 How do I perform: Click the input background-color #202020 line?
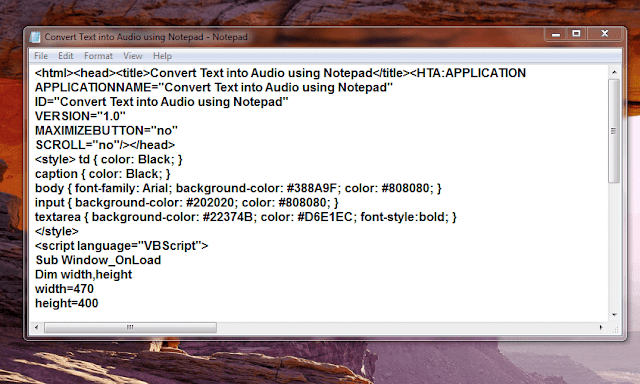click(x=187, y=202)
